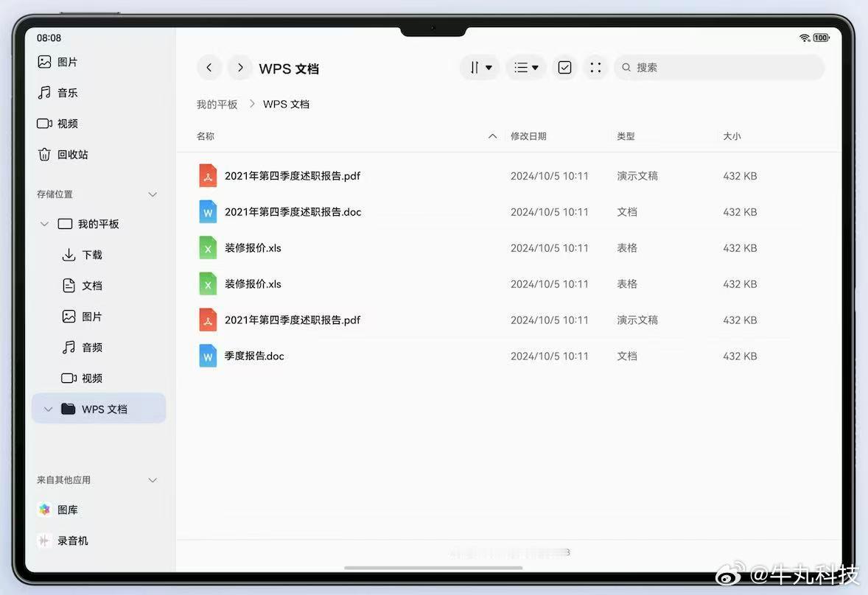The width and height of the screenshot is (868, 595).
Task: Click the second PDF file icon
Action: point(208,320)
